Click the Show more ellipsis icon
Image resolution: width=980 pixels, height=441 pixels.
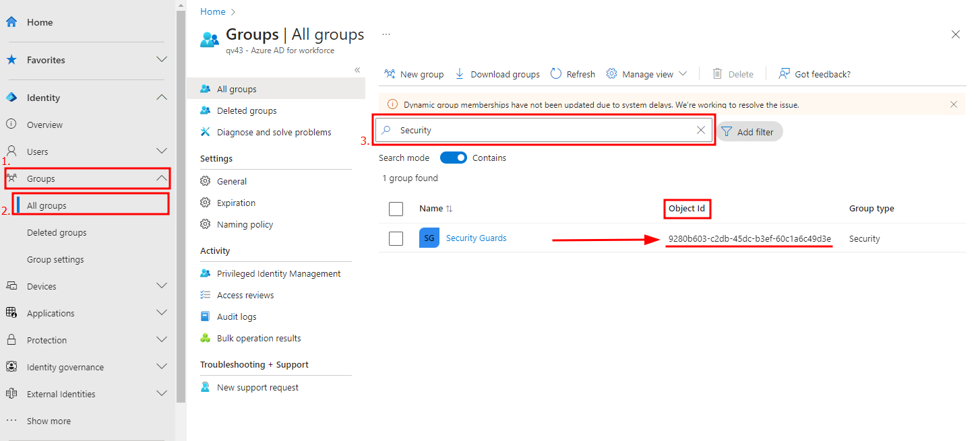11,421
